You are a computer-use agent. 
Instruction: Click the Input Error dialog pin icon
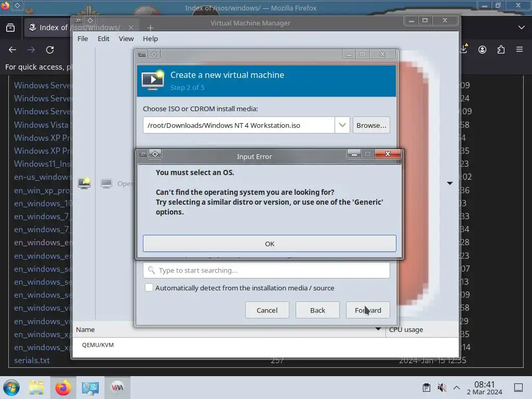tap(155, 154)
